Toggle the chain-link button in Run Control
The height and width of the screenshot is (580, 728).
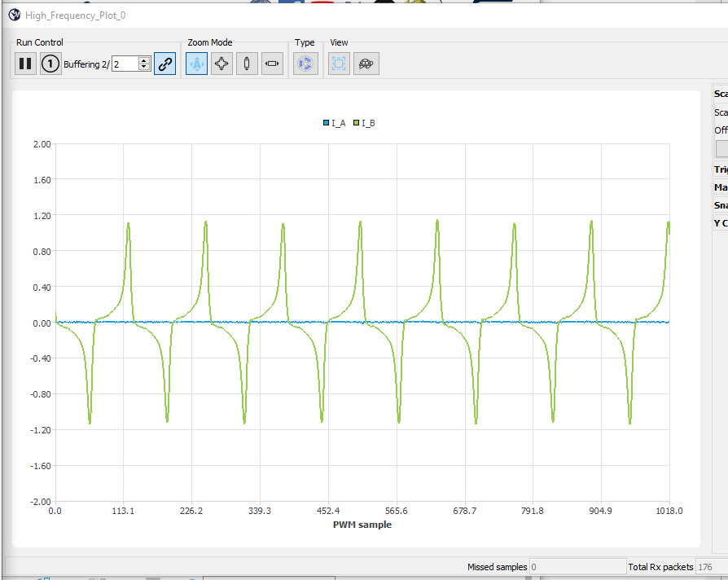165,64
